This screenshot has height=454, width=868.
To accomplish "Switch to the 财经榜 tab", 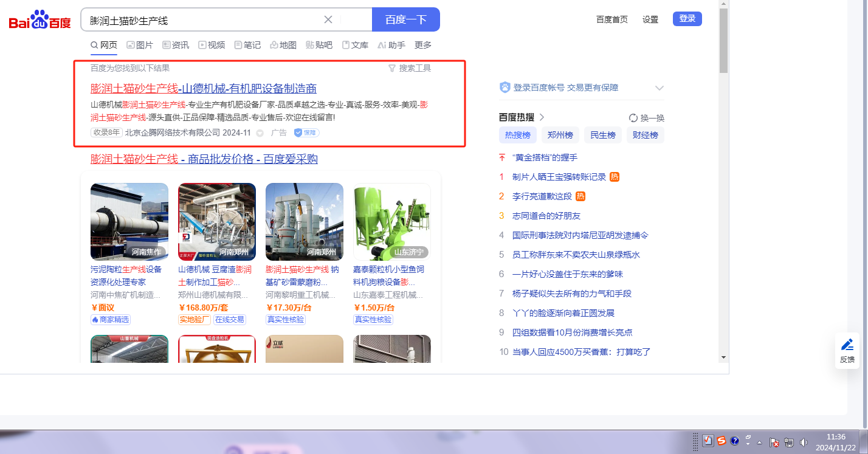I will point(646,135).
